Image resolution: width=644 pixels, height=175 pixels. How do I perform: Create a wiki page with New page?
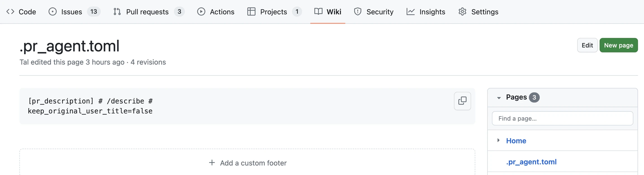(x=618, y=45)
